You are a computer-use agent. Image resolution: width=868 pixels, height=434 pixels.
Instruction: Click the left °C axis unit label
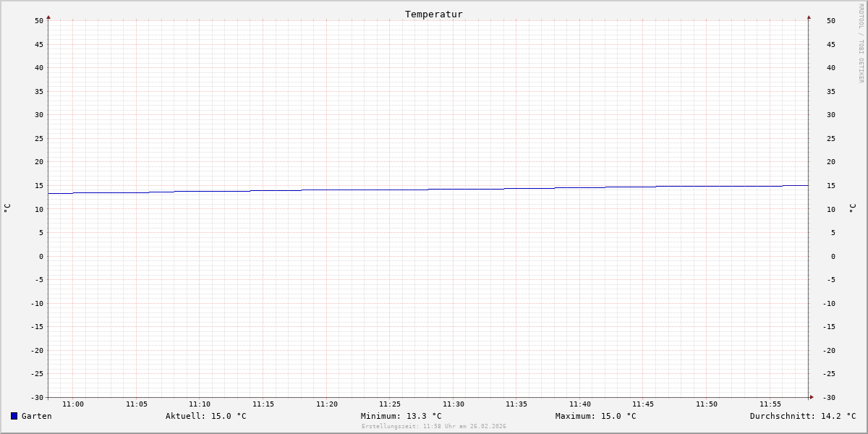click(7, 208)
